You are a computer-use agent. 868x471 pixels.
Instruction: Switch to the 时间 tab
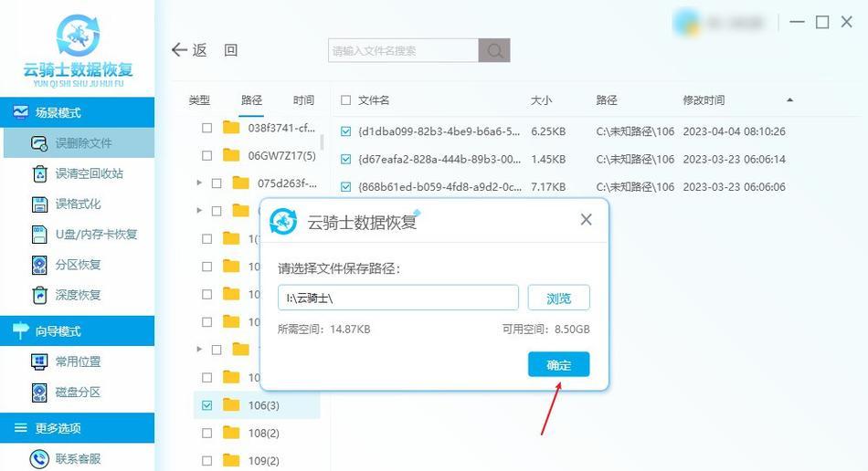(303, 100)
